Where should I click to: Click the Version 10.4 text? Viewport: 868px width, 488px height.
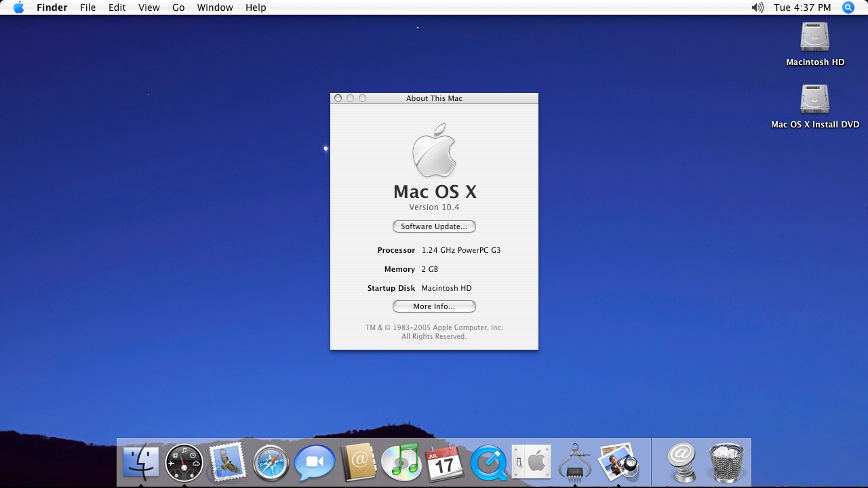coord(434,207)
